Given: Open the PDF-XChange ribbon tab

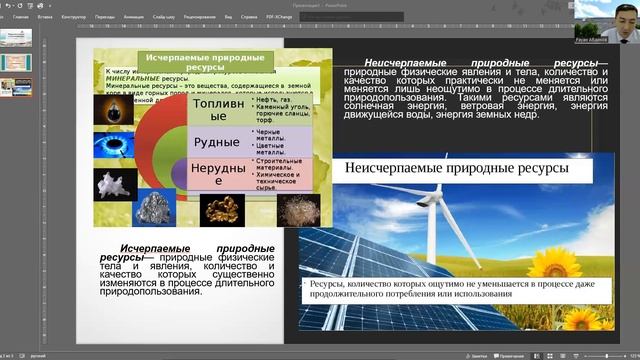Looking at the screenshot, I should [279, 17].
